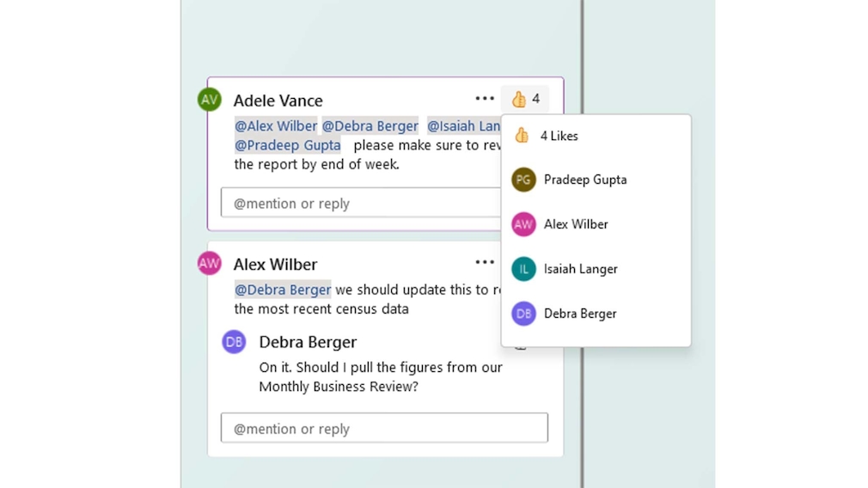The width and height of the screenshot is (868, 488).
Task: Open more options on Adele Vance's comment
Action: (x=485, y=99)
